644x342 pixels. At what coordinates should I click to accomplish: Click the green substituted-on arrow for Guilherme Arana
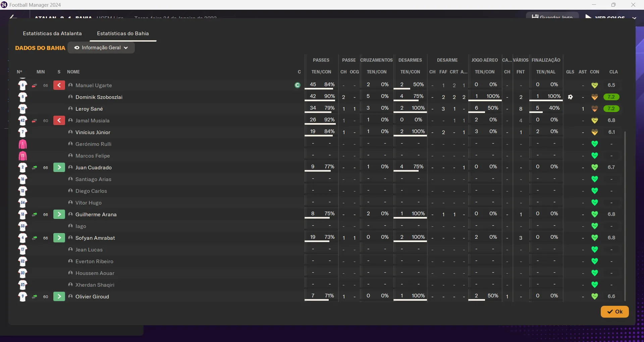tap(59, 214)
